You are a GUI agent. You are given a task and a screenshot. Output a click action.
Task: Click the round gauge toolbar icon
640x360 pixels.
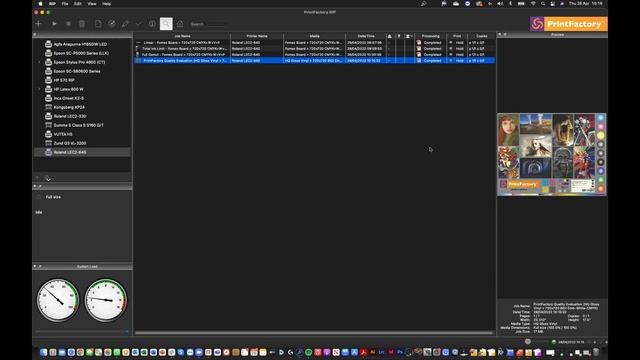tap(111, 24)
